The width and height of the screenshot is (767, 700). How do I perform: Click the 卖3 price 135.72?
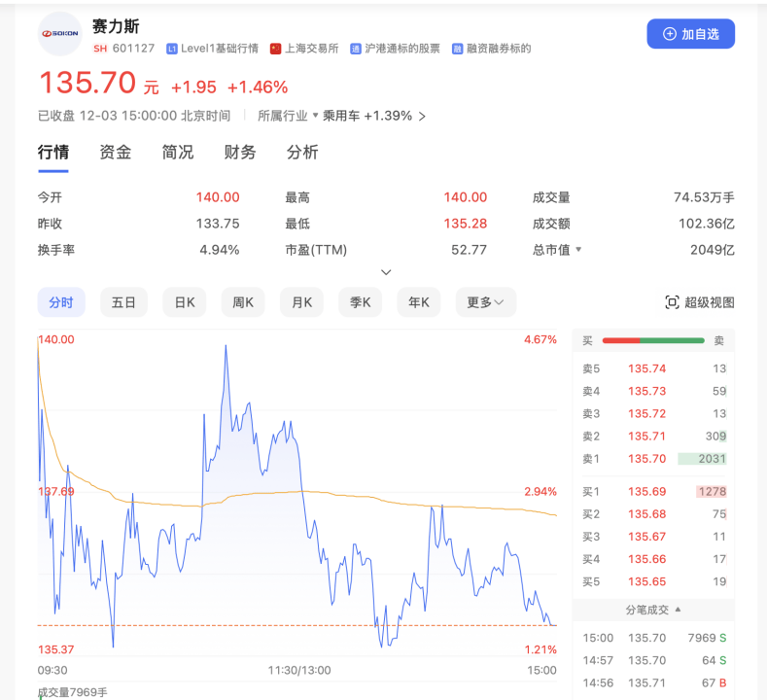[x=646, y=414]
